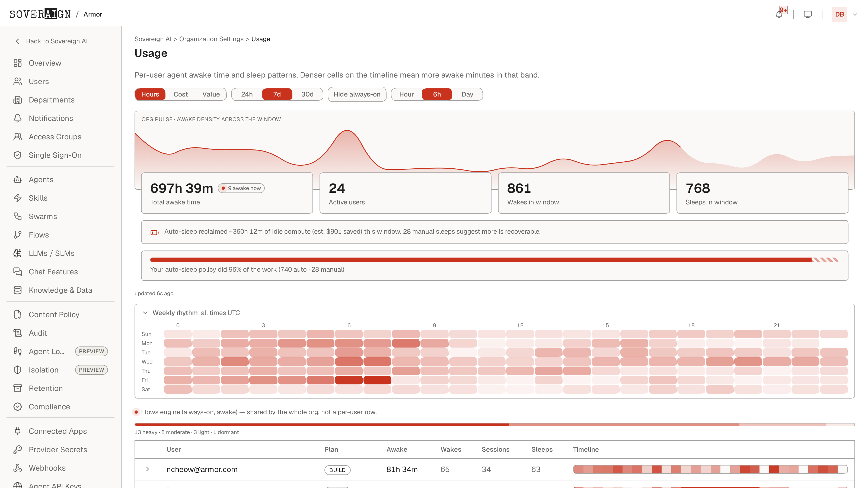Image resolution: width=868 pixels, height=488 pixels.
Task: Sort by the Wakes column header
Action: click(451, 449)
